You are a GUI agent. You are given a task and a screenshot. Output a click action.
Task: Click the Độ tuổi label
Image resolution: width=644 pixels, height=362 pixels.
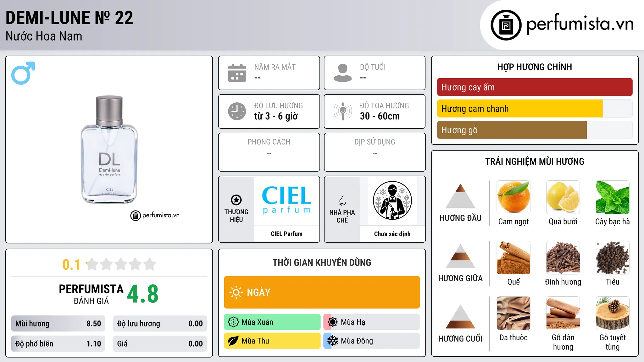373,67
